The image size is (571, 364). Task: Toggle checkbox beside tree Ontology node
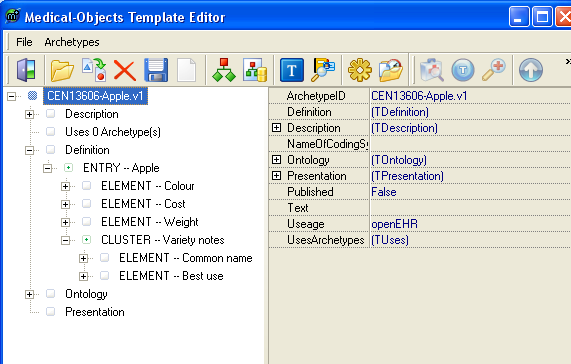[x=51, y=293]
